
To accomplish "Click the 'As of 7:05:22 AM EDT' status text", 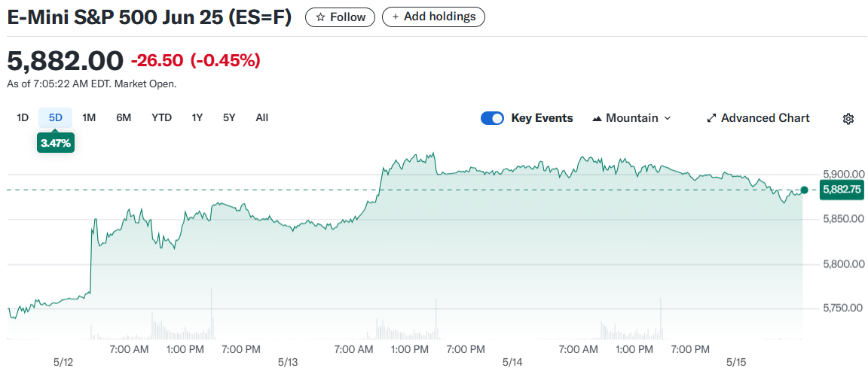I will tap(92, 84).
